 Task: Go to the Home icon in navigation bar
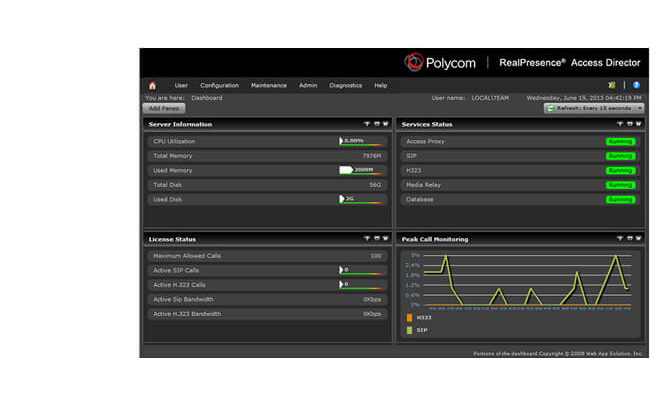click(152, 86)
